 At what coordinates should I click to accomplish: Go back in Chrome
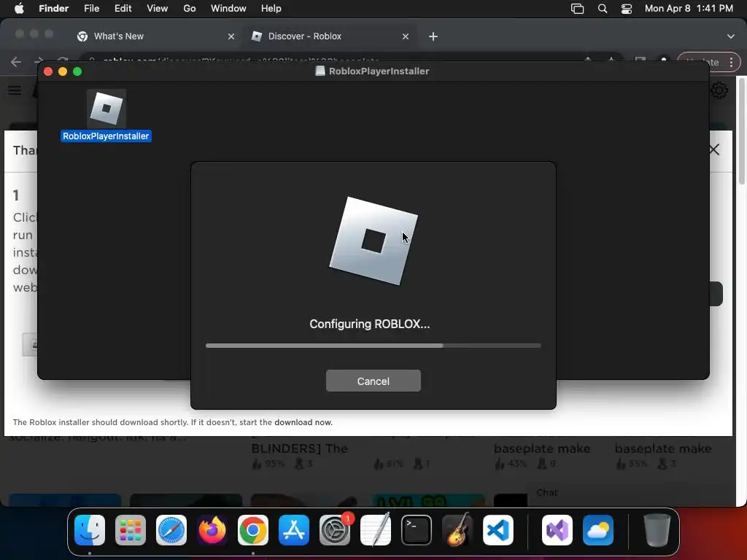point(16,62)
